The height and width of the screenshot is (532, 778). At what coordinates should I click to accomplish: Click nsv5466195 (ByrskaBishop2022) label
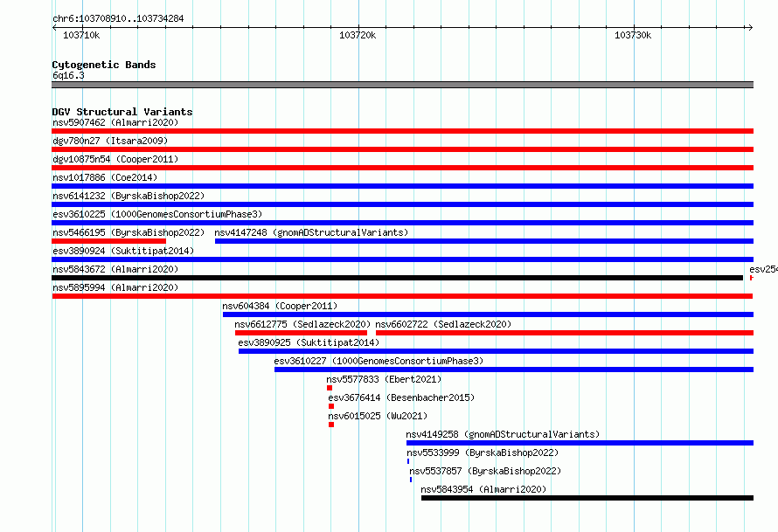click(x=129, y=232)
